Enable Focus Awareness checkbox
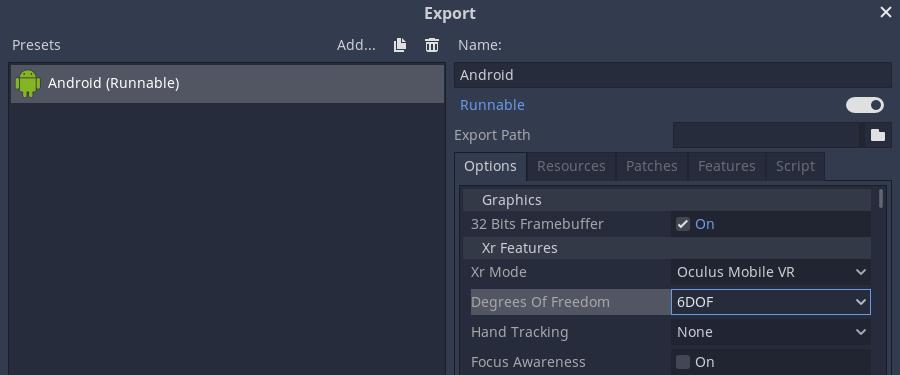900x375 pixels. [x=682, y=362]
